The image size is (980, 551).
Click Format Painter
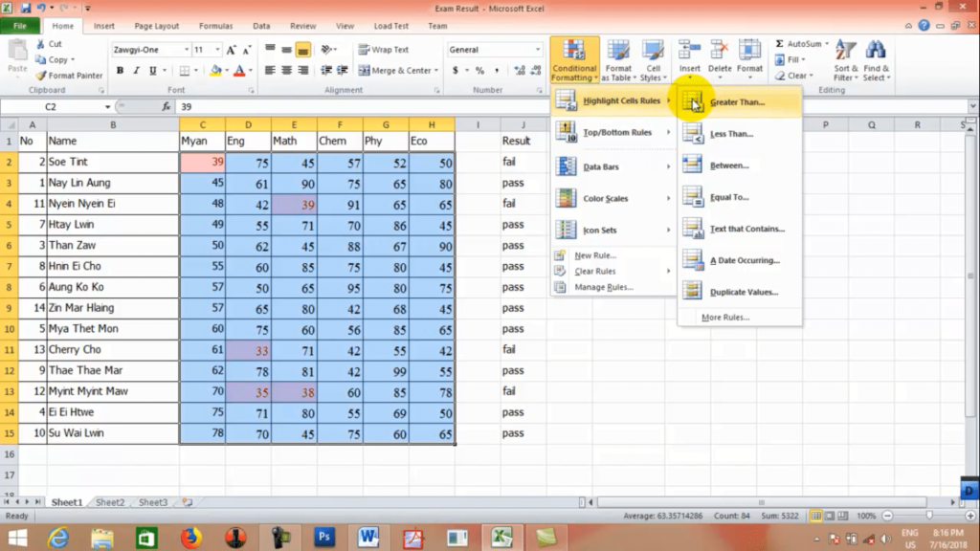[x=69, y=76]
